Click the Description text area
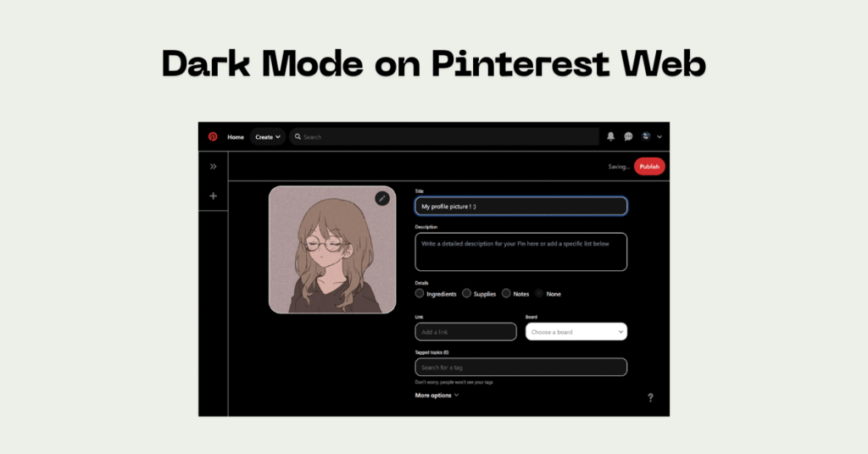 click(521, 252)
